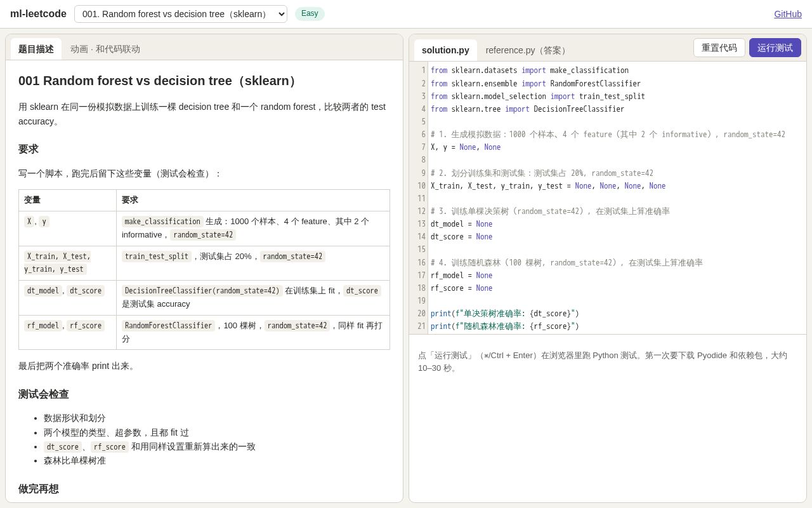Viewport: 812px width, 508px height.
Task: Click the 变量 table header cell
Action: pos(68,200)
